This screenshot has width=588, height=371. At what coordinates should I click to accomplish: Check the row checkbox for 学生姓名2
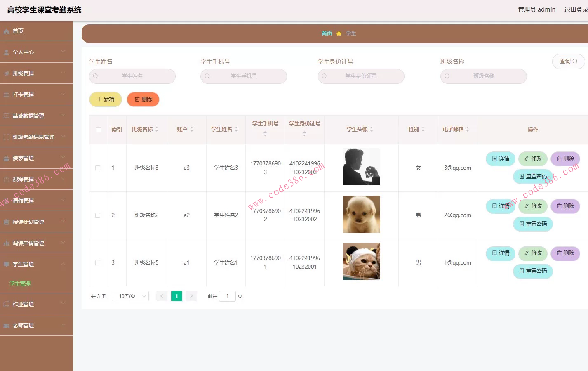[x=98, y=215]
